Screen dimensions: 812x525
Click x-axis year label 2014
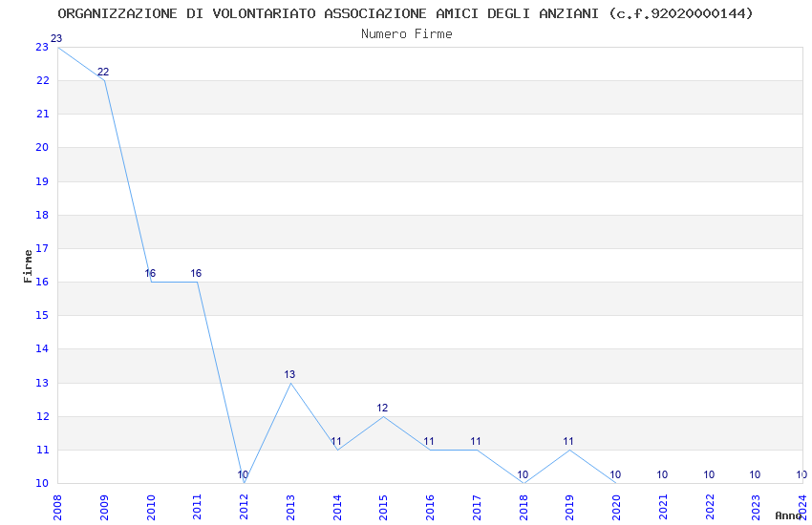pyautogui.click(x=336, y=507)
